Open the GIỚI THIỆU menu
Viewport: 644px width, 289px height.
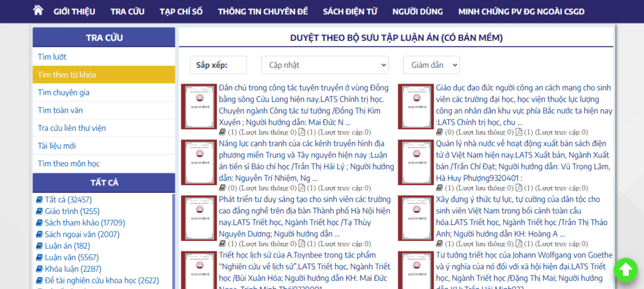pyautogui.click(x=74, y=12)
